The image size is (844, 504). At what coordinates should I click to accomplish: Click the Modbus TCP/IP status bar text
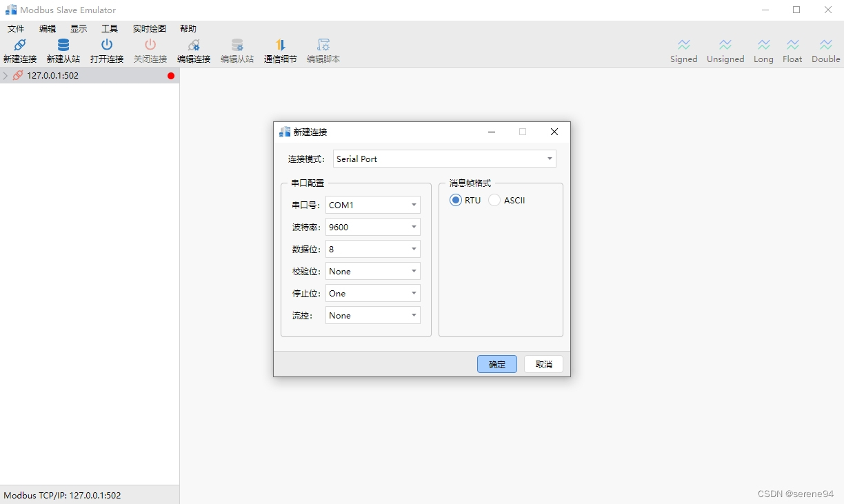point(62,495)
